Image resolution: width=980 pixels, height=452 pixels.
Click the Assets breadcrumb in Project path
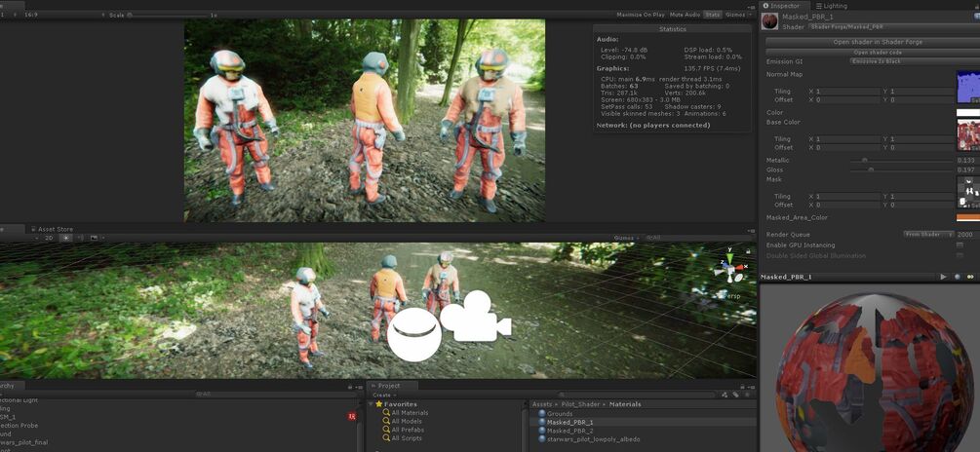[542, 404]
